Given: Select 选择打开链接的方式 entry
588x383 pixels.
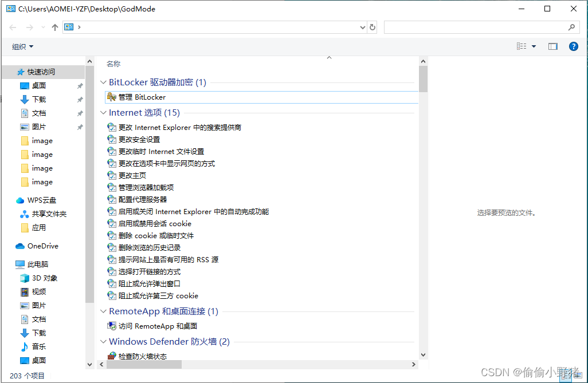Looking at the screenshot, I should tap(149, 272).
